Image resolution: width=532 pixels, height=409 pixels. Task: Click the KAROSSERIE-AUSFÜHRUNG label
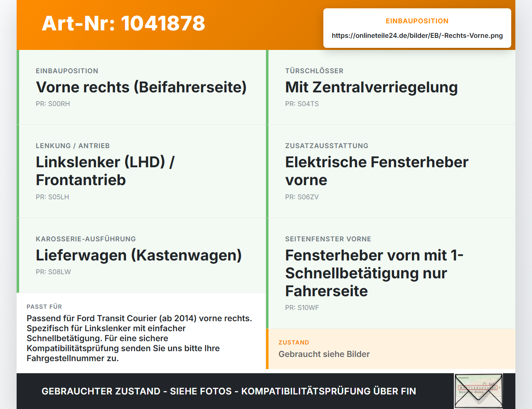coord(86,239)
